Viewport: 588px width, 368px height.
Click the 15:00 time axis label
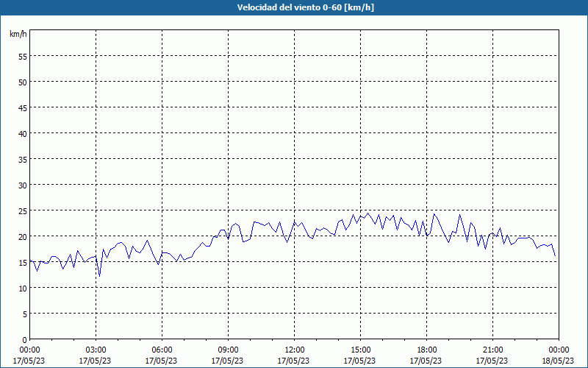[360, 350]
